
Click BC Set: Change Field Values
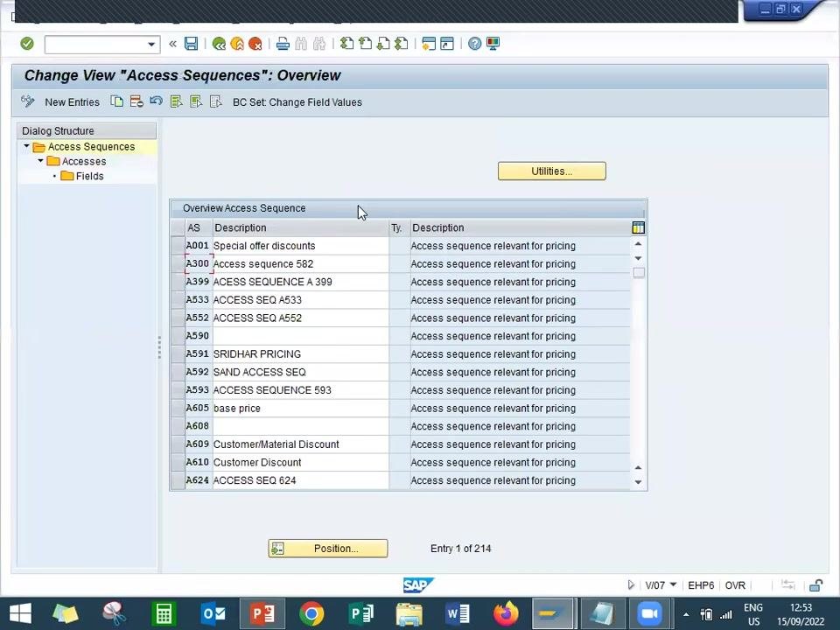coord(297,102)
